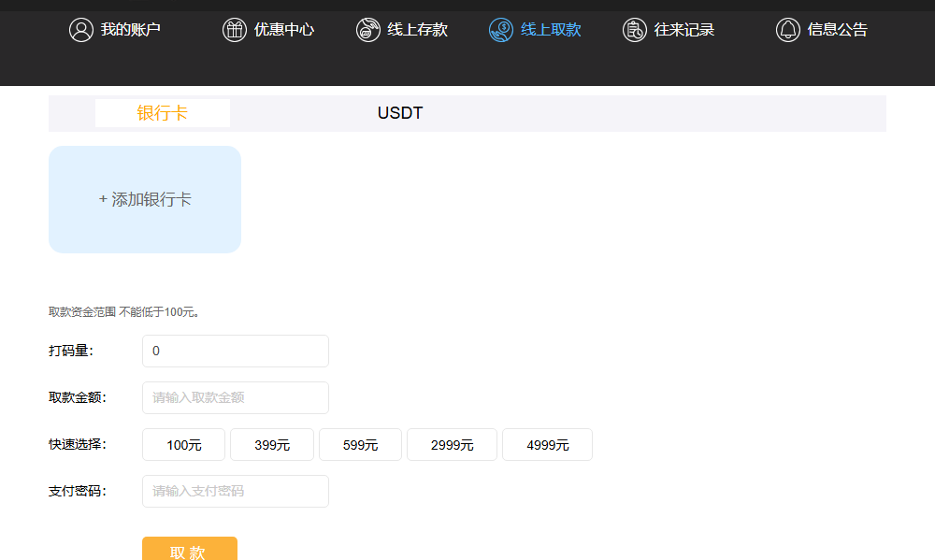Switch to the 银行卡 tab
This screenshot has width=935, height=560.
pyautogui.click(x=163, y=113)
